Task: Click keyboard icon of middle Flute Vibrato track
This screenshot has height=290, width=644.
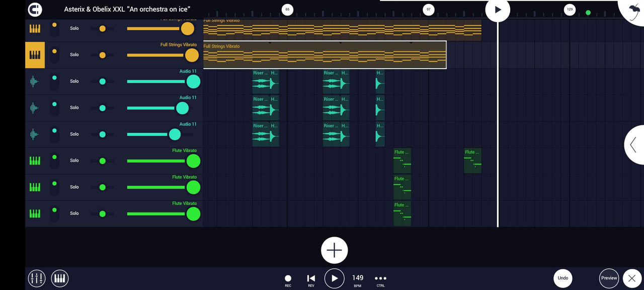Action: [35, 187]
